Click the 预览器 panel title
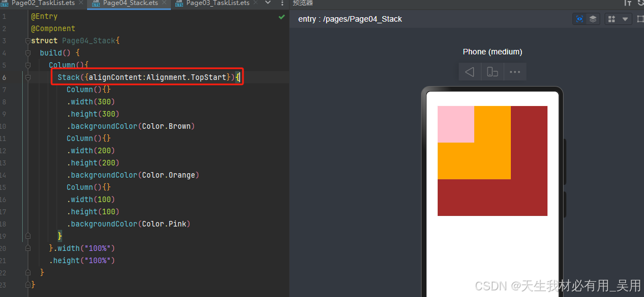Screen dimensions: 644x297 [303, 3]
